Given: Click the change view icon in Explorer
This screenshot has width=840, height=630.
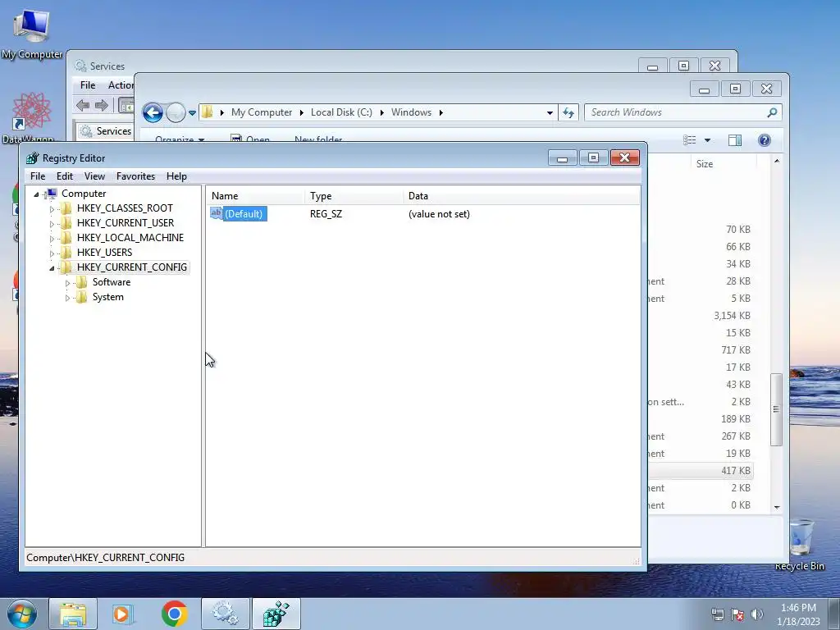Looking at the screenshot, I should coord(689,140).
